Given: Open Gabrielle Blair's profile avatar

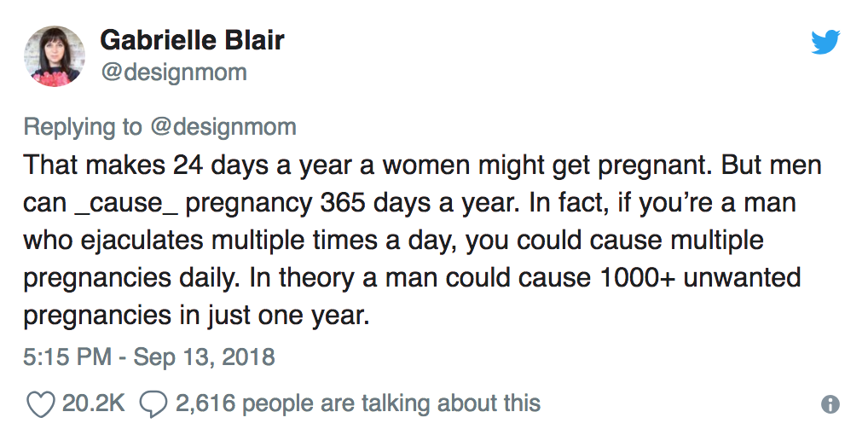Looking at the screenshot, I should click(x=55, y=56).
